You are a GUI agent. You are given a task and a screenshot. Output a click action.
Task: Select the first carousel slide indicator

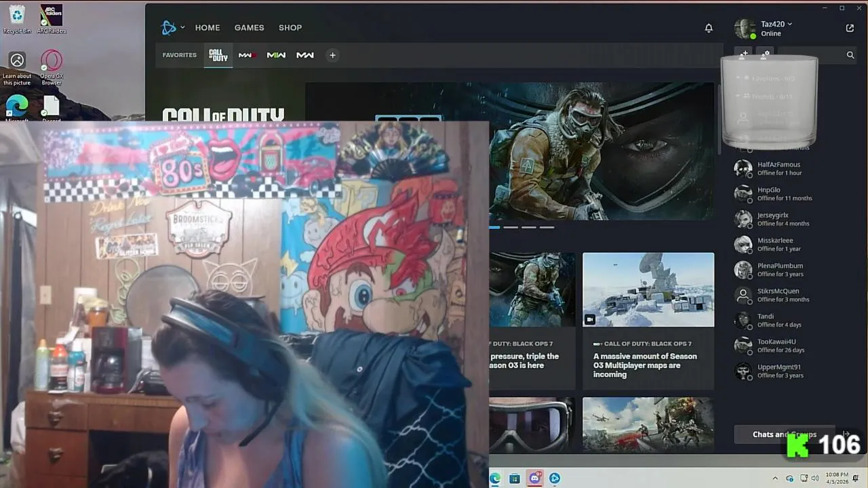tap(494, 227)
